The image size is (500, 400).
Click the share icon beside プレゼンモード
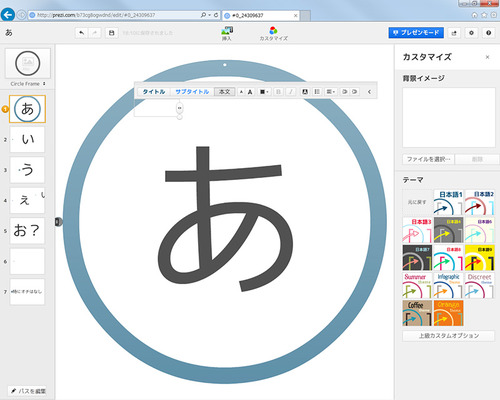click(454, 33)
